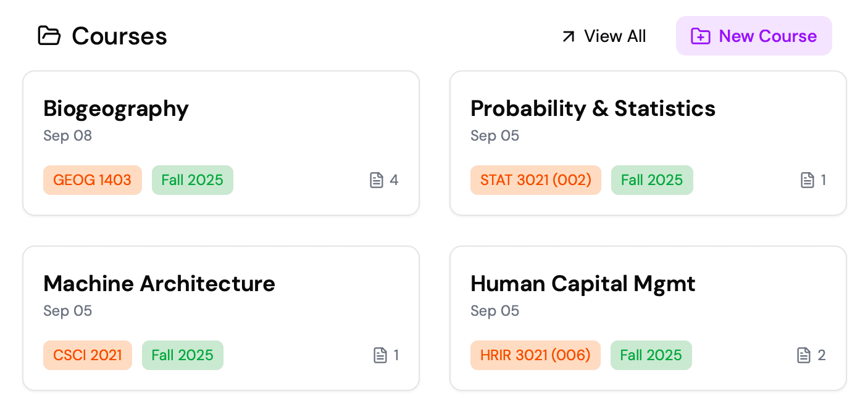The height and width of the screenshot is (412, 868).
Task: Click the Courses folder icon
Action: 49,36
